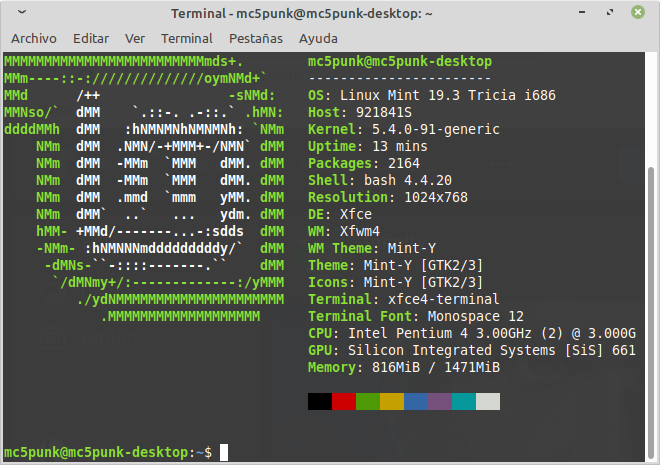Click the shell prompt cursor block
Viewport: 660px width, 465px height.
[x=224, y=452]
